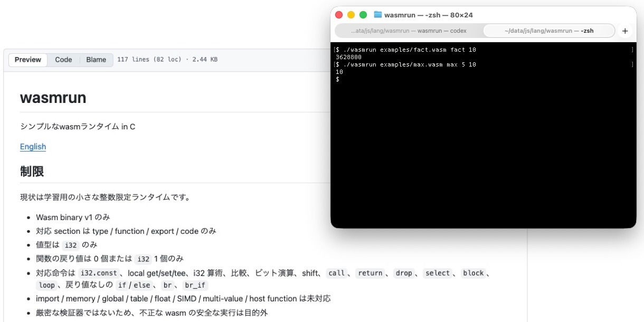Click the terminal title text wasmrun — -zsh

click(x=429, y=15)
